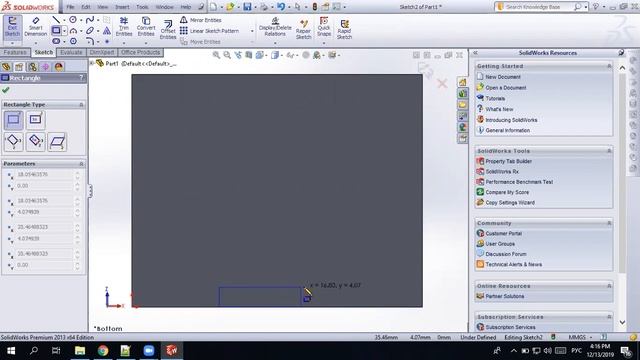Select the Spline sketch tool
The height and width of the screenshot is (360, 640).
[90, 20]
